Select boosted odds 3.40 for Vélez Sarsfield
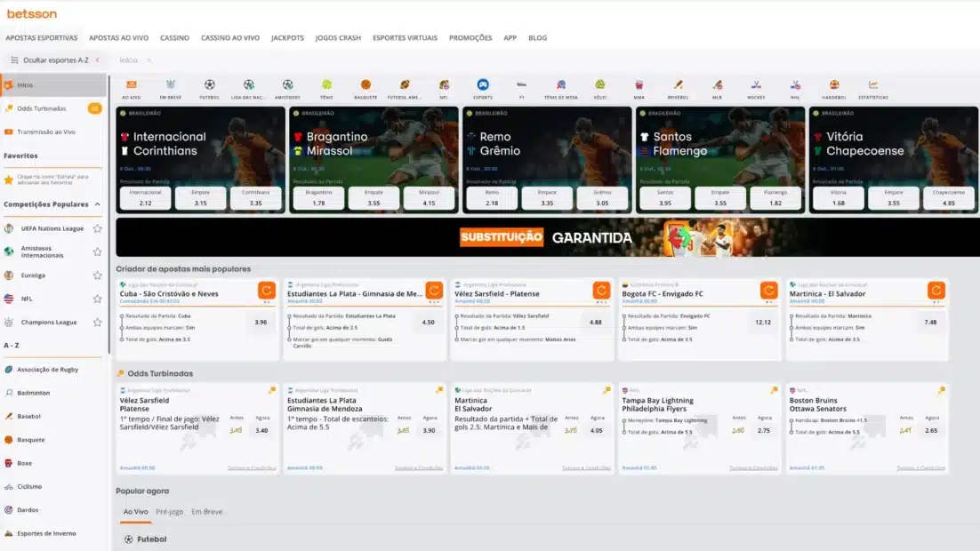This screenshot has height=551, width=980. click(x=261, y=430)
